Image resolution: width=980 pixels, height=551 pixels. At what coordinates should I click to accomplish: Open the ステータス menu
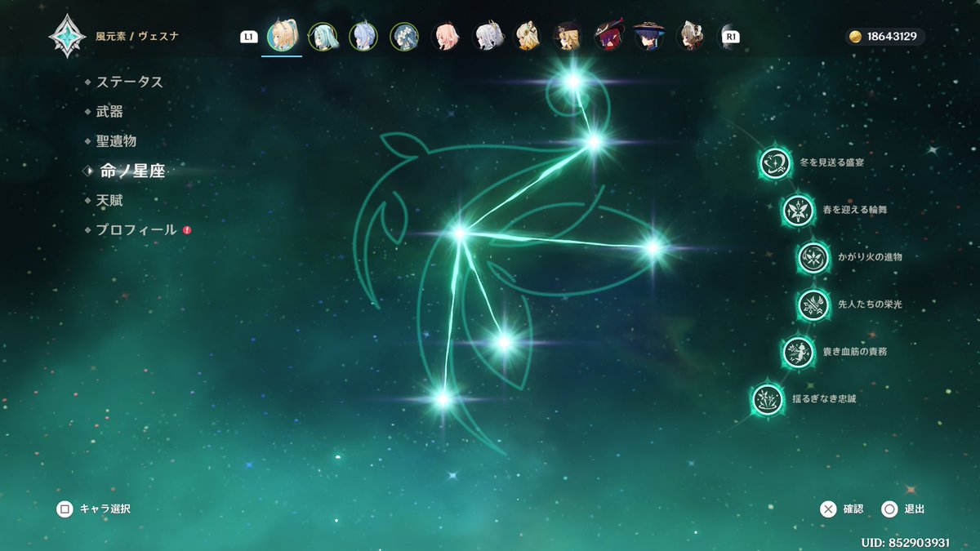pyautogui.click(x=130, y=82)
